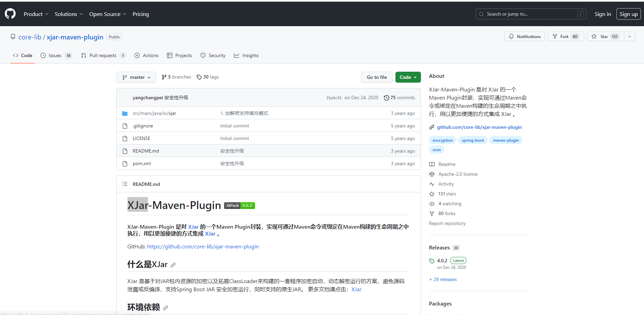Open the '1. 加解密支持填充模式' commit message
Image resolution: width=644 pixels, height=315 pixels.
244,113
